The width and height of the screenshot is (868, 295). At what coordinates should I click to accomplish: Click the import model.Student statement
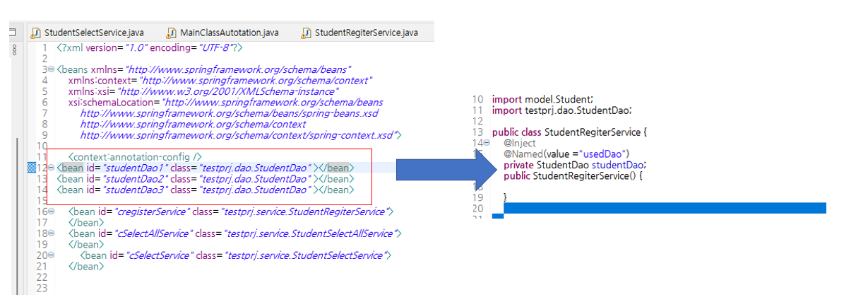pyautogui.click(x=544, y=100)
